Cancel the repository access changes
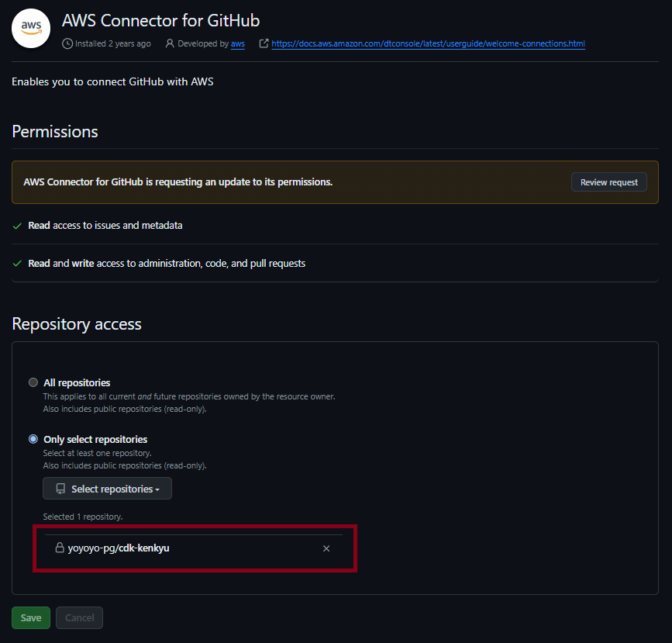 [x=79, y=617]
